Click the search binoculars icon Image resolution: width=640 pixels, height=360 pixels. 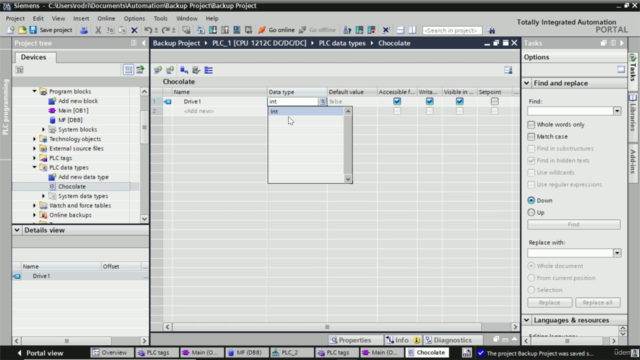(x=491, y=30)
